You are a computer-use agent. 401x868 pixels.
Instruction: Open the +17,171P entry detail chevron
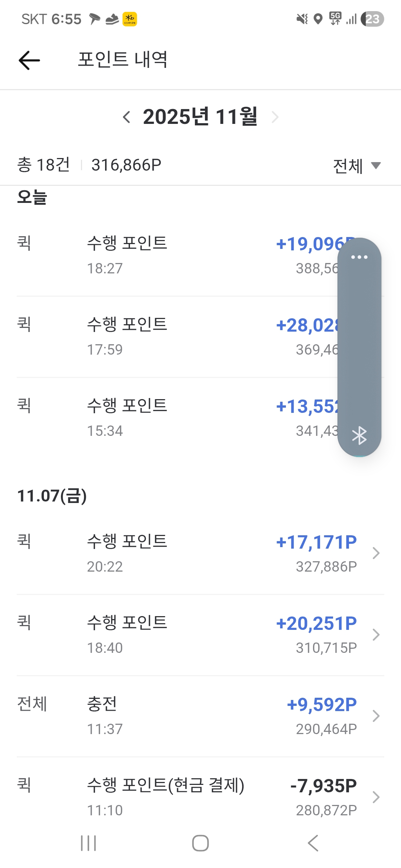(x=376, y=553)
